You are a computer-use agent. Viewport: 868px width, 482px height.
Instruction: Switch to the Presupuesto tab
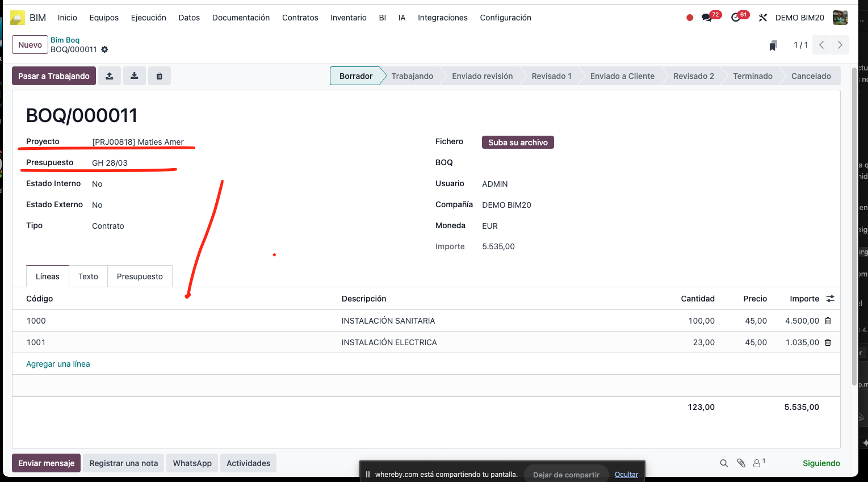pos(140,276)
